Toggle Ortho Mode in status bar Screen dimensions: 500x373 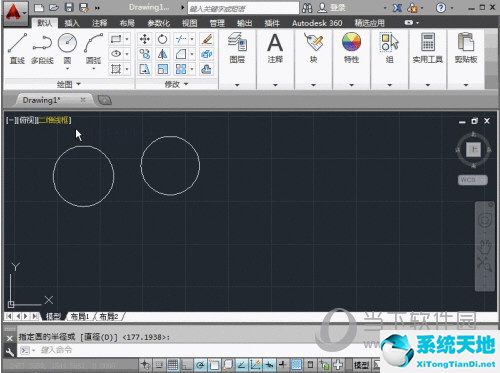click(x=187, y=365)
